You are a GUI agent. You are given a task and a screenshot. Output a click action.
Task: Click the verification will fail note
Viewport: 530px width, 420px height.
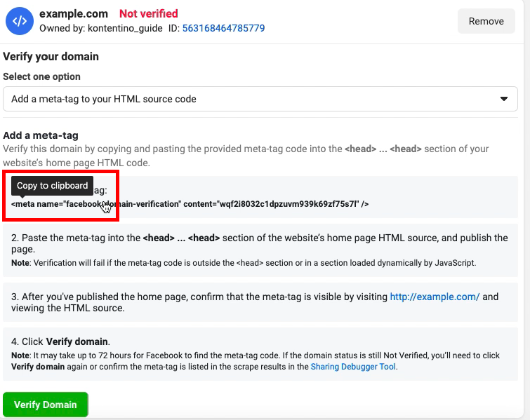click(x=244, y=263)
